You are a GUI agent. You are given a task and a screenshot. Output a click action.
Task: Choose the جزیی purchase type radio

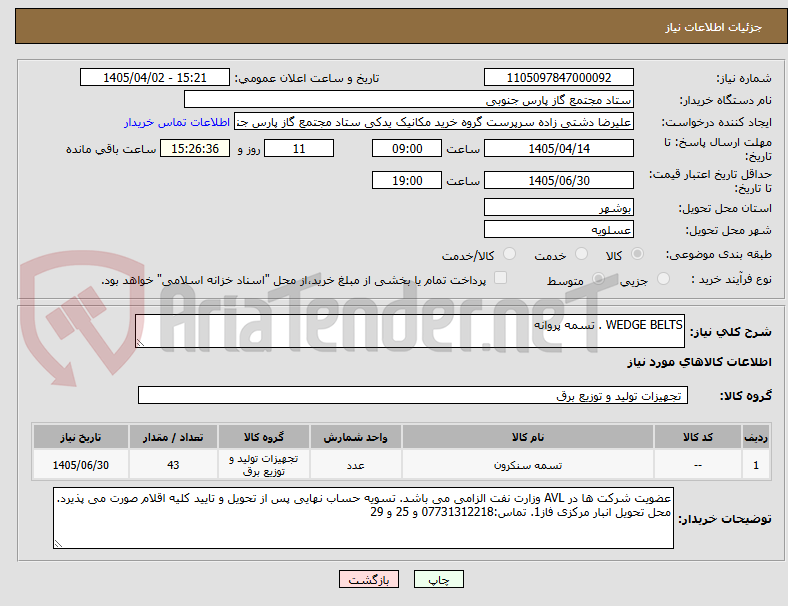[x=663, y=279]
